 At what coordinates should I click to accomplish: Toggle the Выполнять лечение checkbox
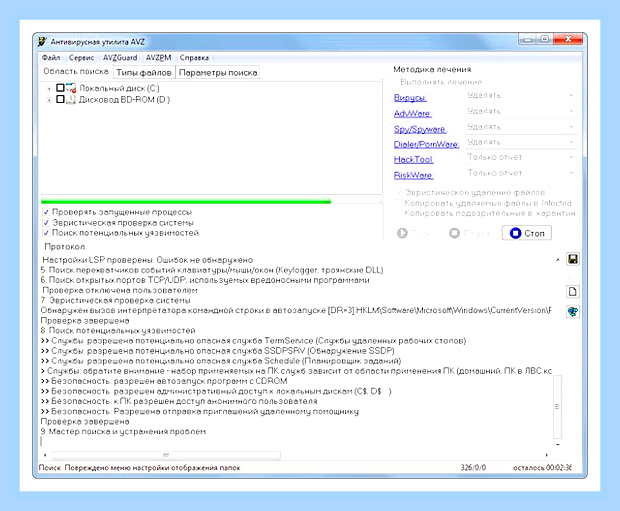click(x=394, y=82)
